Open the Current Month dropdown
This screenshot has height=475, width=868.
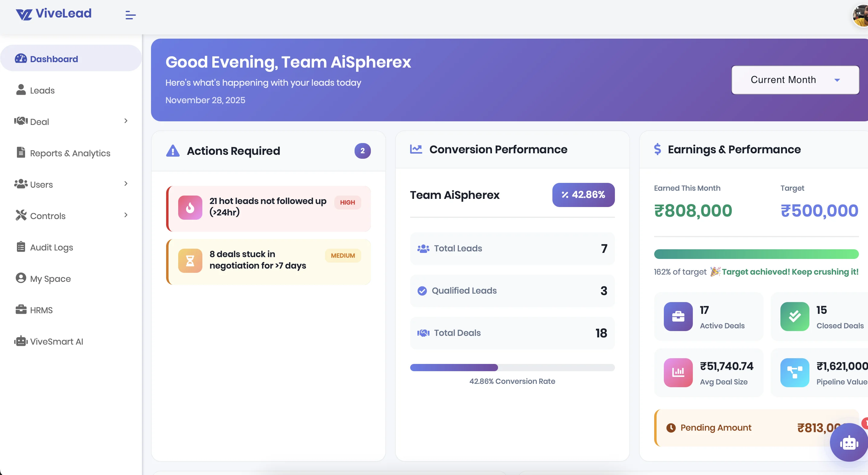tap(795, 80)
